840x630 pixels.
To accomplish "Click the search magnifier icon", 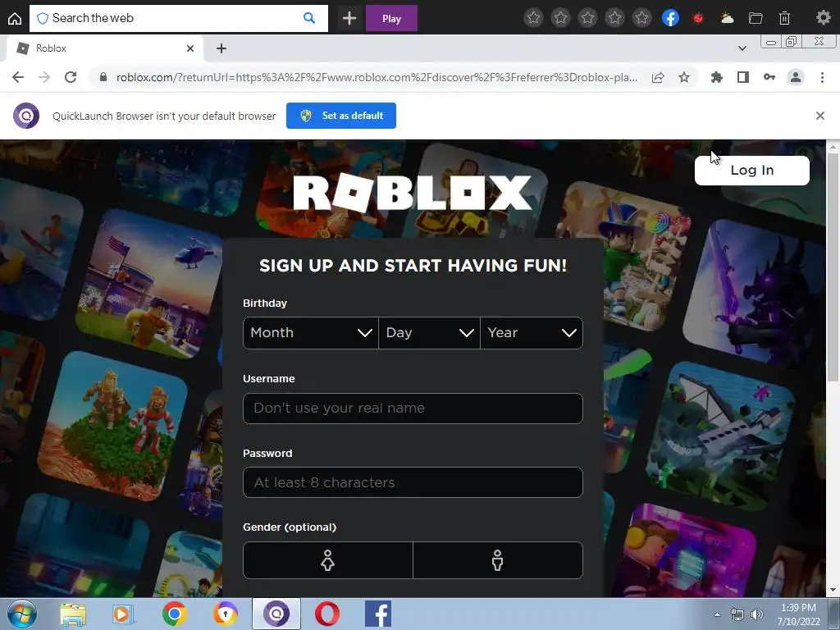I will 309,18.
